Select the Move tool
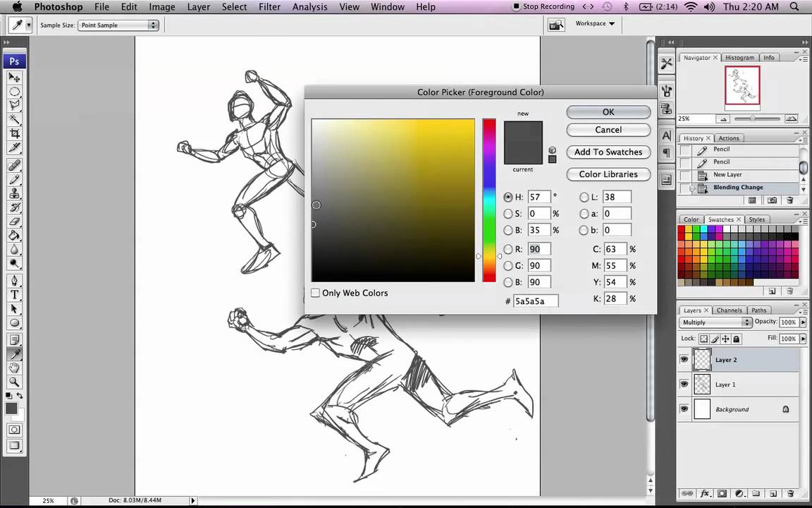 click(15, 77)
